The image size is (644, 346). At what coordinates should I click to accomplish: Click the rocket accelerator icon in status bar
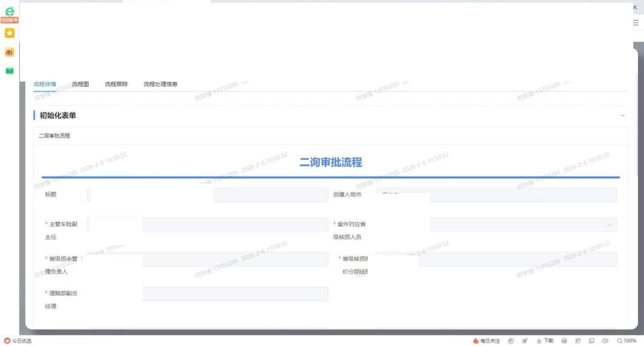point(525,341)
